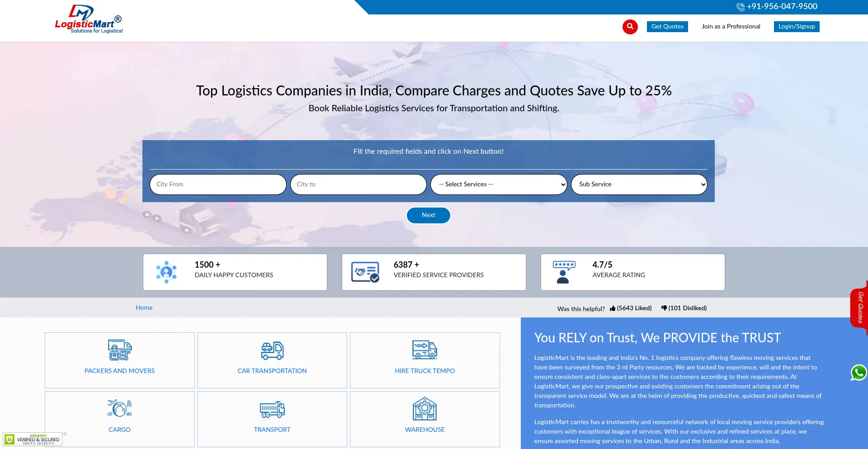Open CARGO link

tap(119, 430)
